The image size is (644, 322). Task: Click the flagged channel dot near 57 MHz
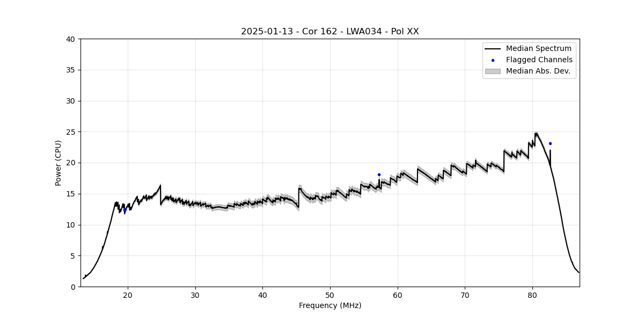pyautogui.click(x=379, y=174)
